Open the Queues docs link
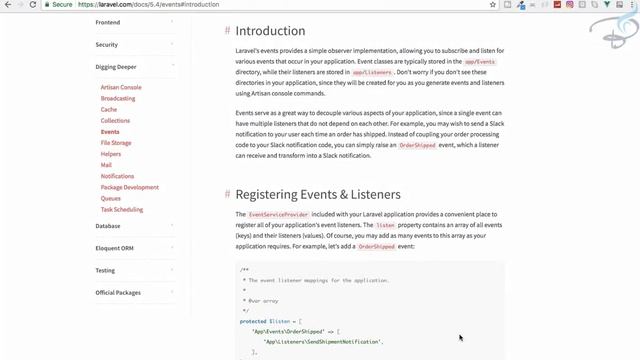The width and height of the screenshot is (640, 360). tap(111, 198)
